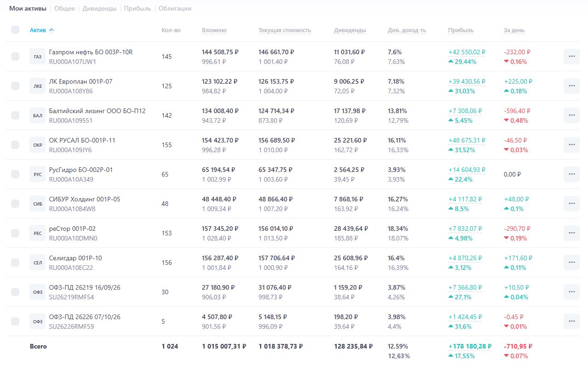This screenshot has height=366, width=588.
Task: Click the РЕС ticker badge icon
Action: [x=38, y=233]
